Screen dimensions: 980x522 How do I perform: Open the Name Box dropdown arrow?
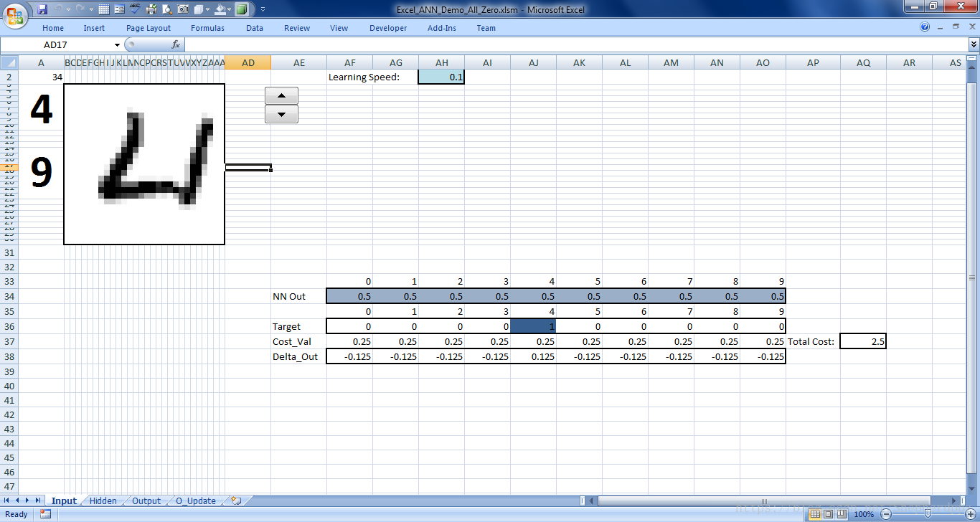(x=118, y=44)
